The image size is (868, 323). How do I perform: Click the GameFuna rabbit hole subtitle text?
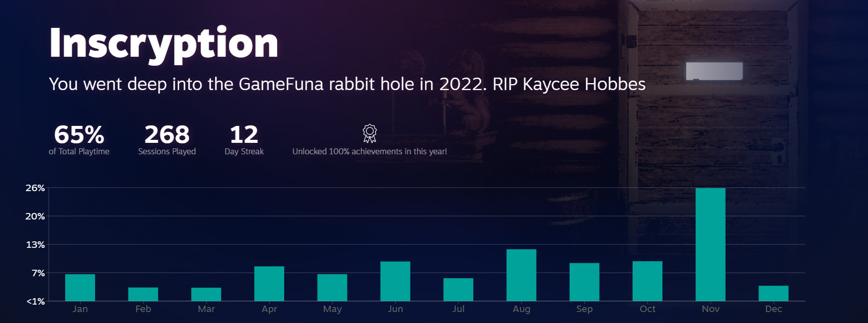[347, 84]
